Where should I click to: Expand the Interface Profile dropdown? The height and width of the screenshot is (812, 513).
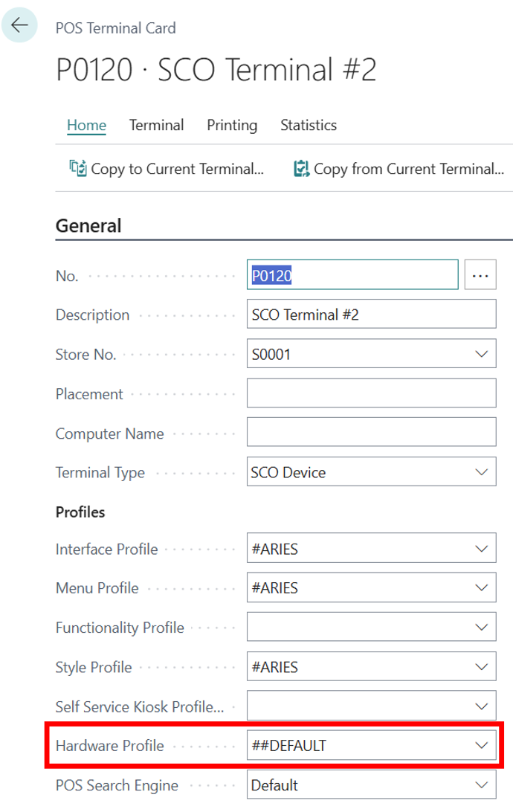481,549
